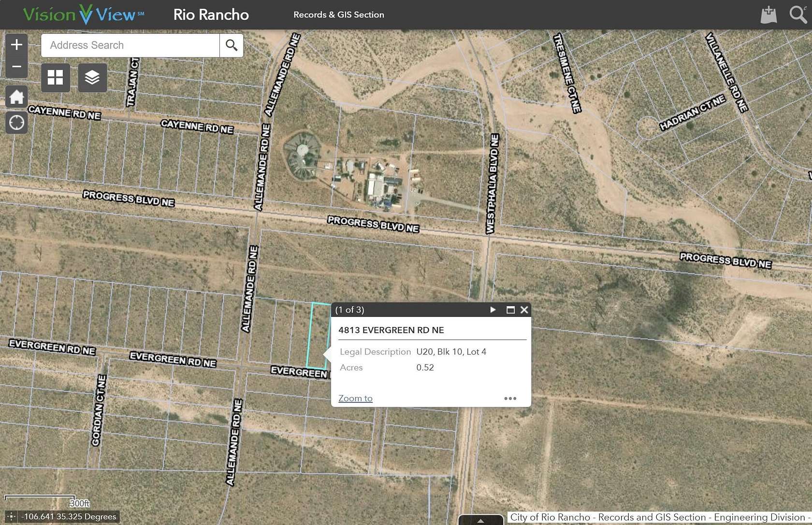Viewport: 812px width, 525px height.
Task: Click the add data icon in the header
Action: click(769, 14)
